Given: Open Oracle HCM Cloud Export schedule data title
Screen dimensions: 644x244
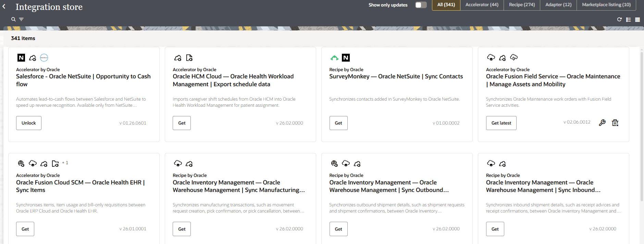Looking at the screenshot, I should 233,80.
